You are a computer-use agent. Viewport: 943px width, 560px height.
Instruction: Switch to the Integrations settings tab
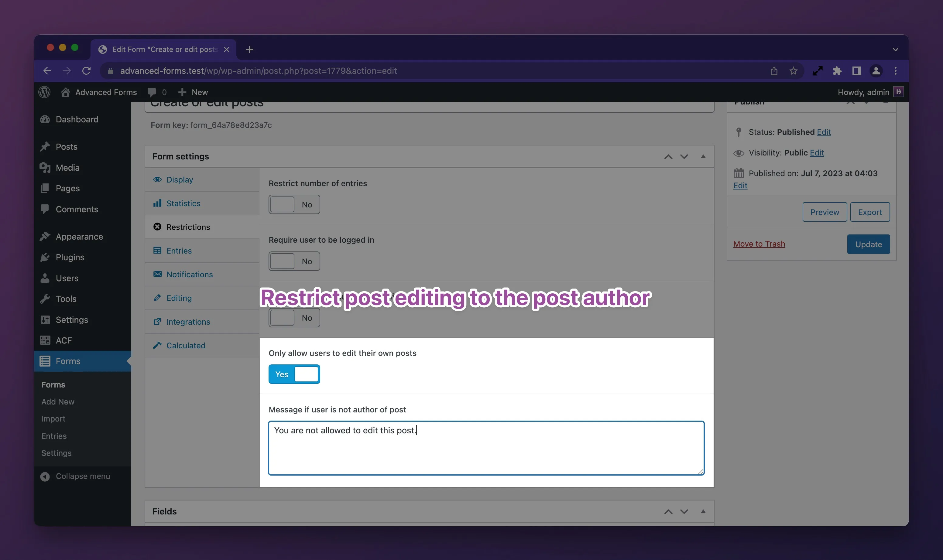pyautogui.click(x=202, y=322)
